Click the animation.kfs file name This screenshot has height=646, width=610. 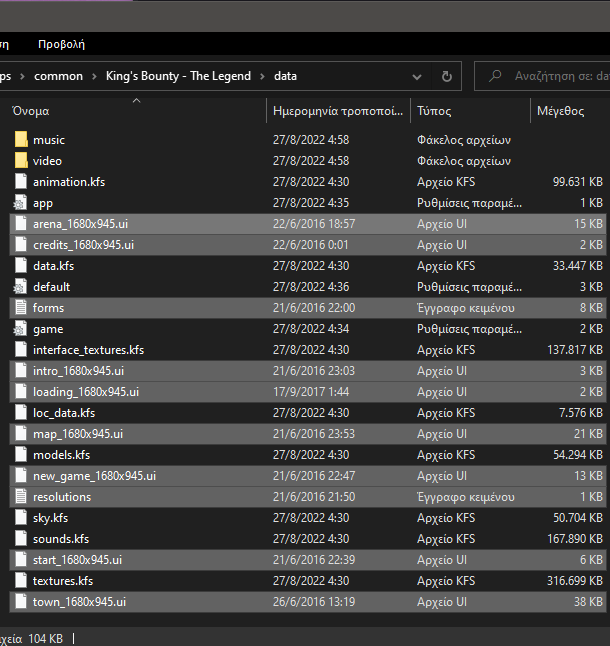point(69,182)
